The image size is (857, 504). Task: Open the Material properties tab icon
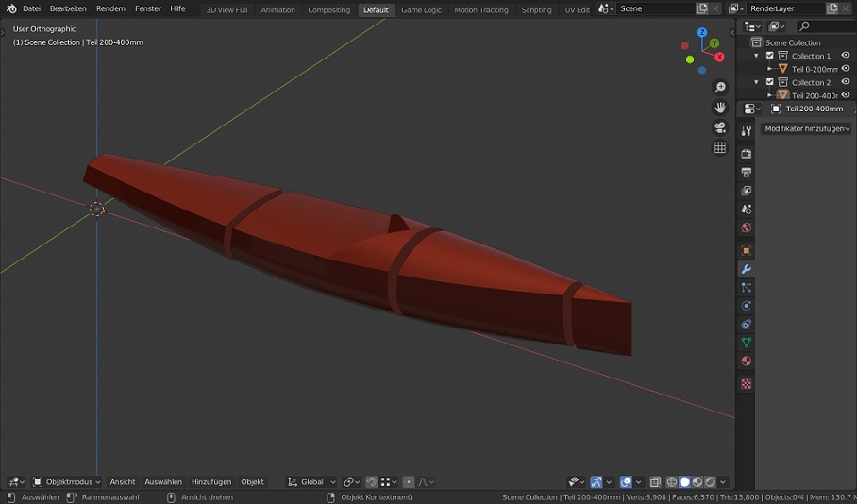746,361
